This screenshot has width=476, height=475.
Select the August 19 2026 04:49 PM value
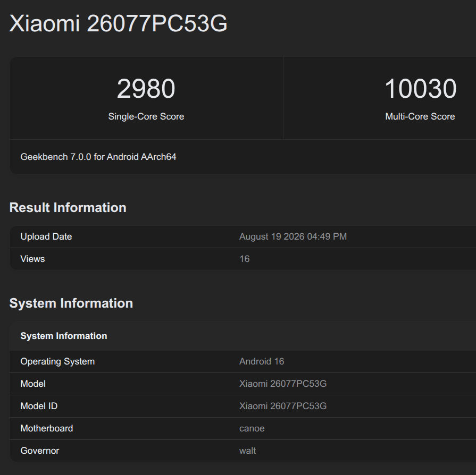[293, 236]
